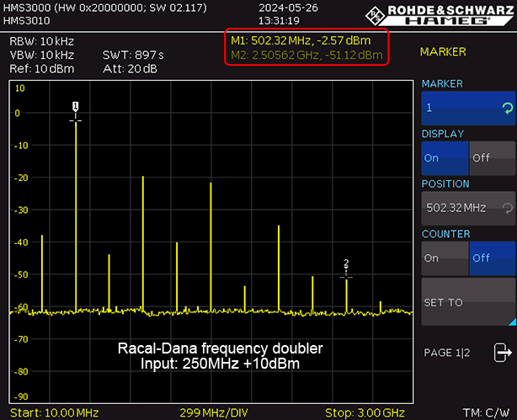Click the time 13:31:19
Viewport: 517px width, 420px height.
click(x=279, y=21)
